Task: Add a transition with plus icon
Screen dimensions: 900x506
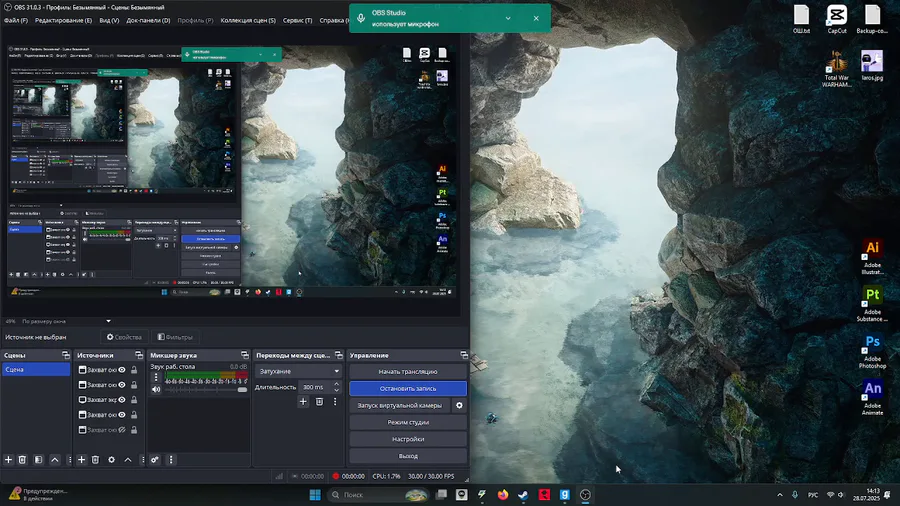Action: pyautogui.click(x=303, y=402)
